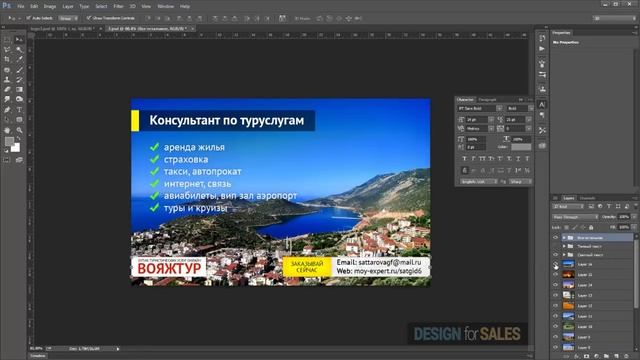The width and height of the screenshot is (640, 360).
Task: Expand the selected top layer group
Action: pyautogui.click(x=564, y=238)
